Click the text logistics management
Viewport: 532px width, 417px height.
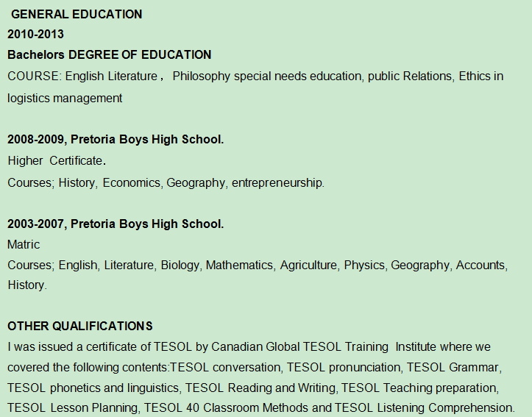coord(65,98)
